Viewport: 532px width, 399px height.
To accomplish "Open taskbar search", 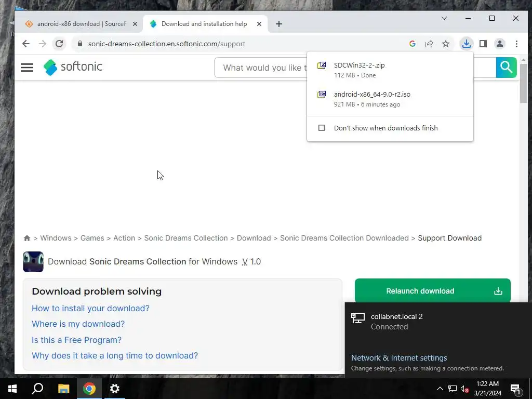I will [37, 389].
